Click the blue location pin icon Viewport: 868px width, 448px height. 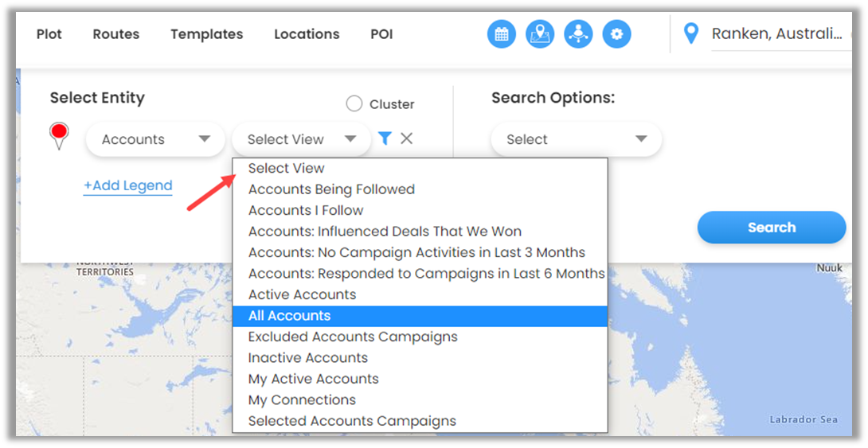[x=691, y=33]
